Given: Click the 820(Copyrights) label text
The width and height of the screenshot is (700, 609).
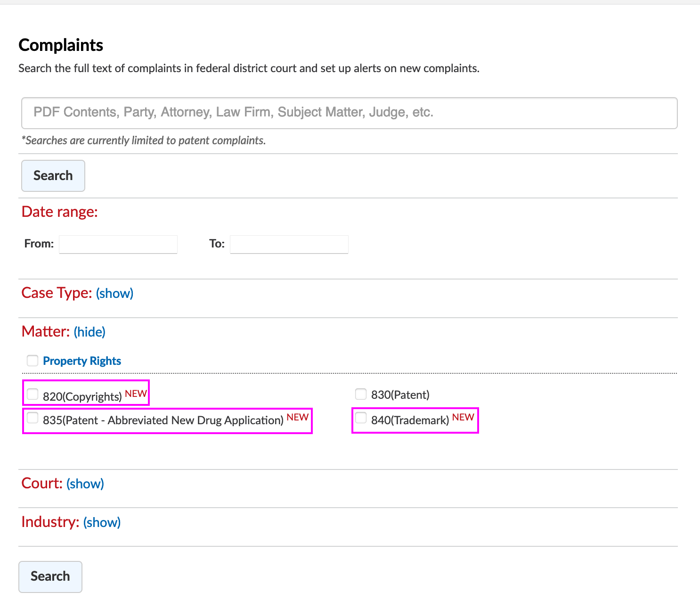Looking at the screenshot, I should pyautogui.click(x=82, y=396).
